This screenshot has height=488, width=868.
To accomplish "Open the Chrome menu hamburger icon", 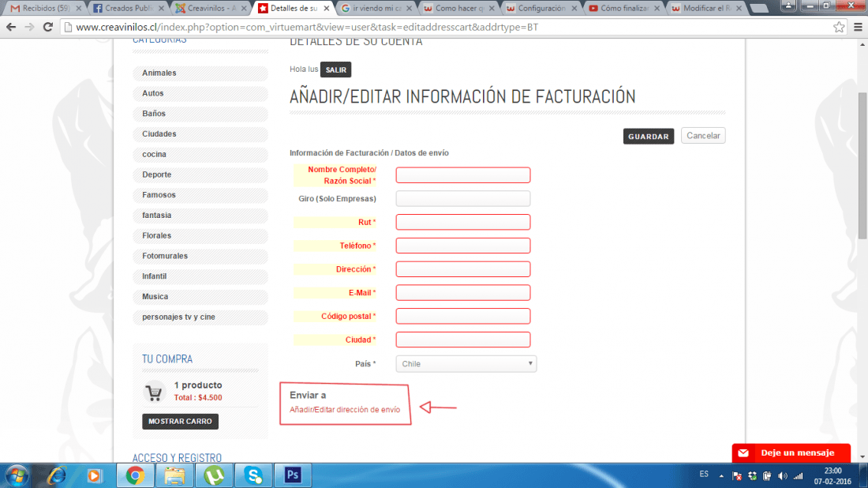I will click(x=858, y=27).
